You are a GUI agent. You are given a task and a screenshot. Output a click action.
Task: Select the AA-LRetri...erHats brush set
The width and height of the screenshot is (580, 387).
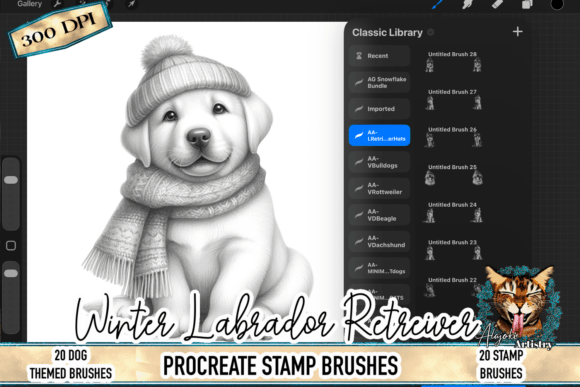point(380,135)
